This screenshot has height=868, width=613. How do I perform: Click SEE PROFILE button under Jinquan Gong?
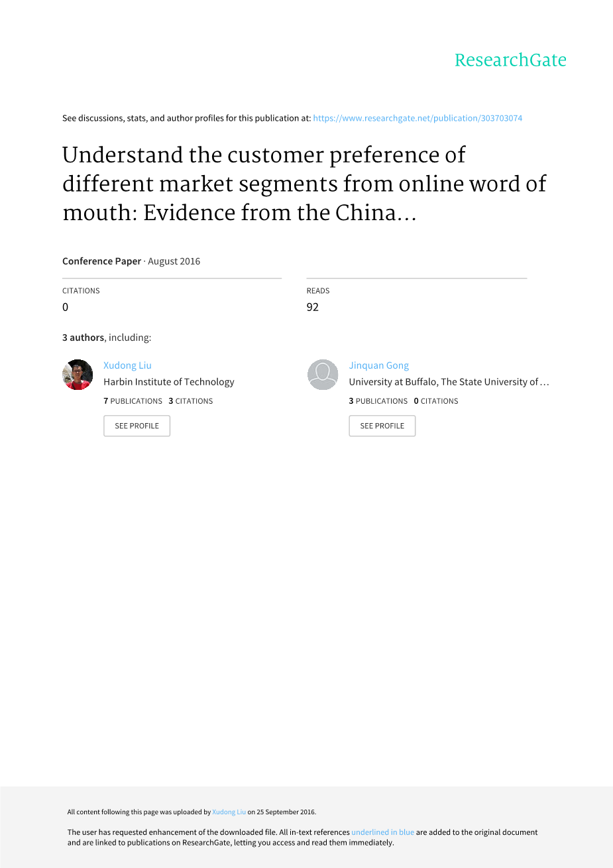click(382, 426)
